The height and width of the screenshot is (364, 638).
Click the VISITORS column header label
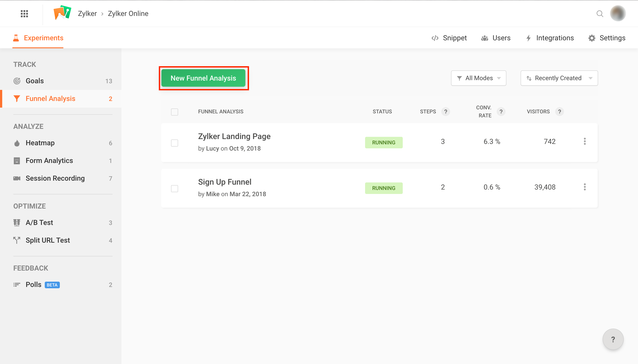point(538,112)
